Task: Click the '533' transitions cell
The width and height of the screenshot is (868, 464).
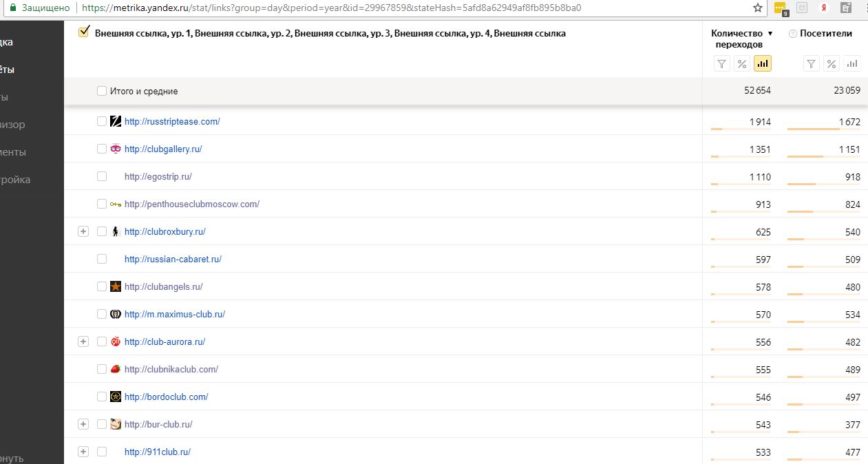Action: click(763, 452)
